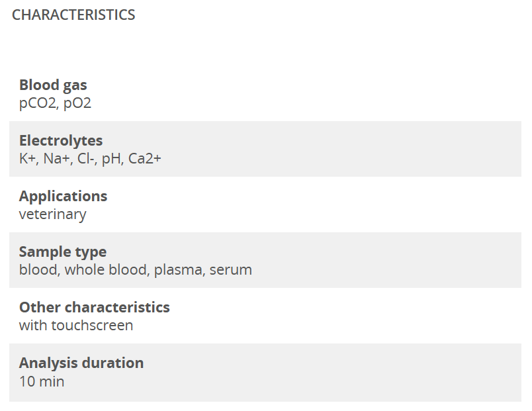The height and width of the screenshot is (411, 532).
Task: Select the Applications label
Action: (63, 196)
